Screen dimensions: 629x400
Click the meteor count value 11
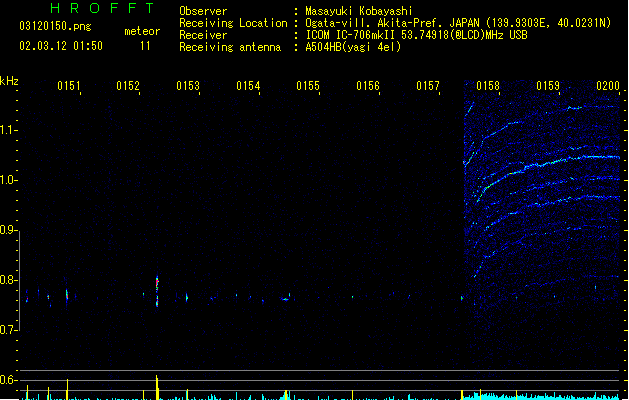click(x=145, y=46)
